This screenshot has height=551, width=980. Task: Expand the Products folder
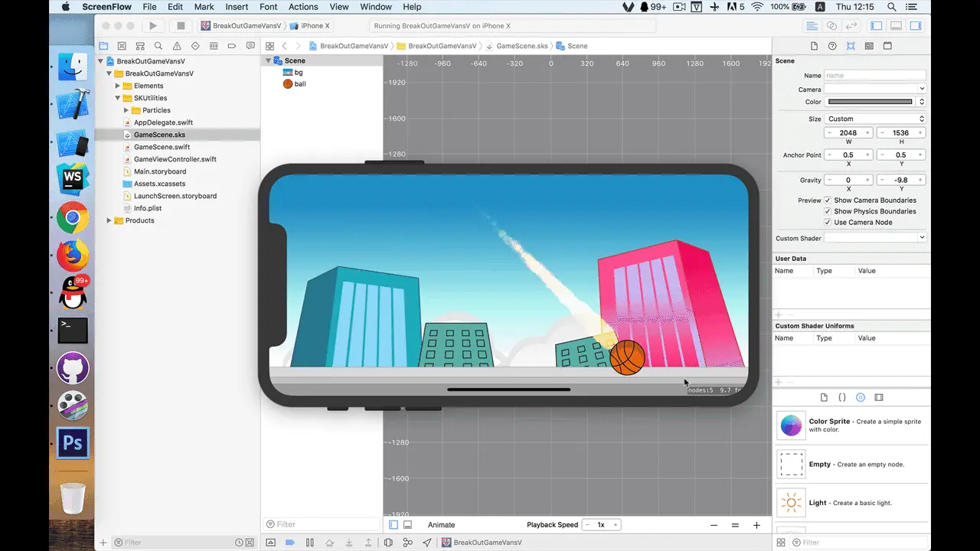point(109,220)
